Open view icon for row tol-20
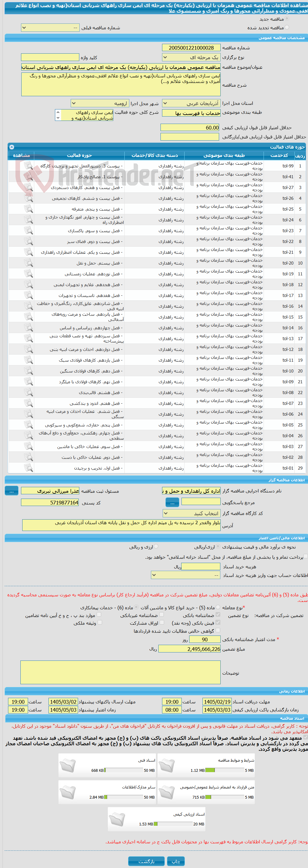Viewport: 308px width, 868px height. pyautogui.click(x=28, y=263)
